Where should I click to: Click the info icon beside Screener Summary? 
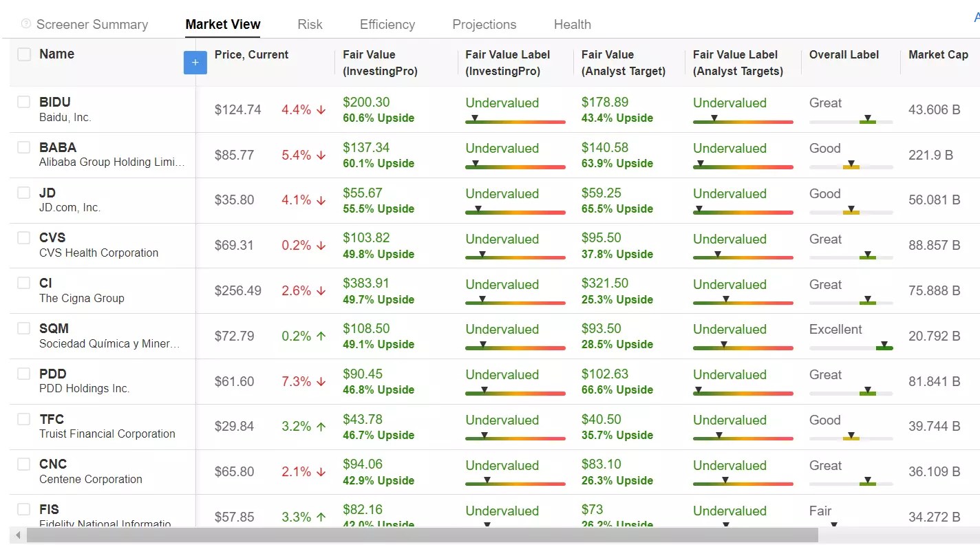[26, 24]
